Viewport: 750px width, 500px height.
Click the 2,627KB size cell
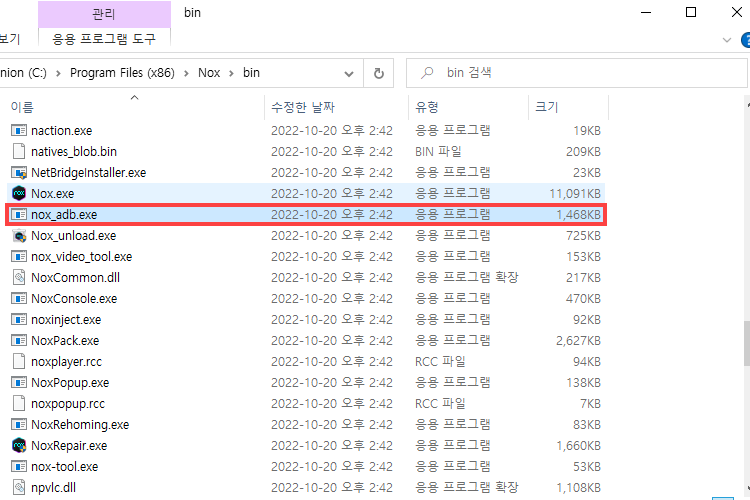pyautogui.click(x=578, y=340)
